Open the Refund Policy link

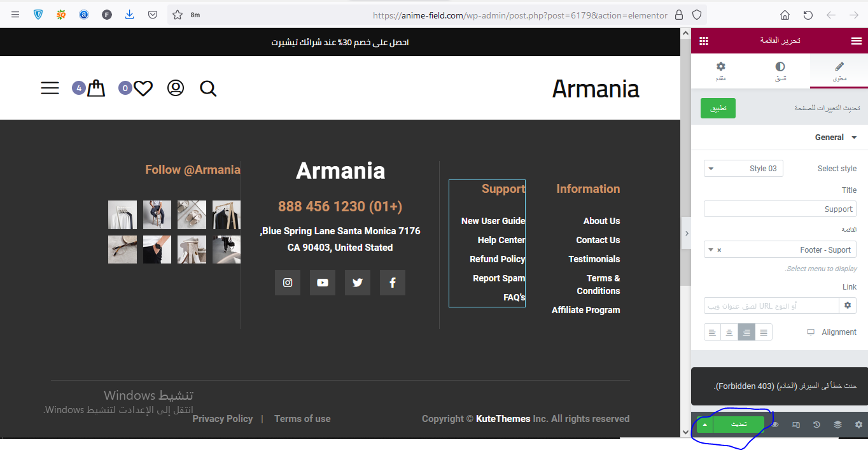point(498,259)
